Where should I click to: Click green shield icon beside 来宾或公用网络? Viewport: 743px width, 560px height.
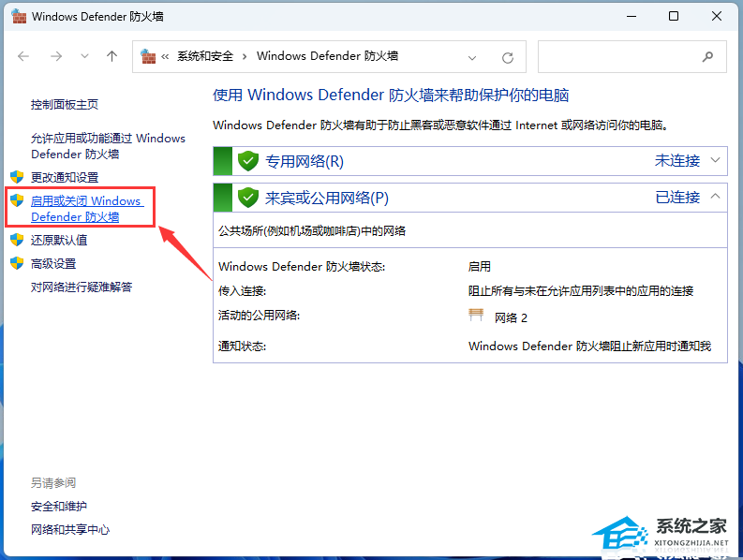pos(248,197)
